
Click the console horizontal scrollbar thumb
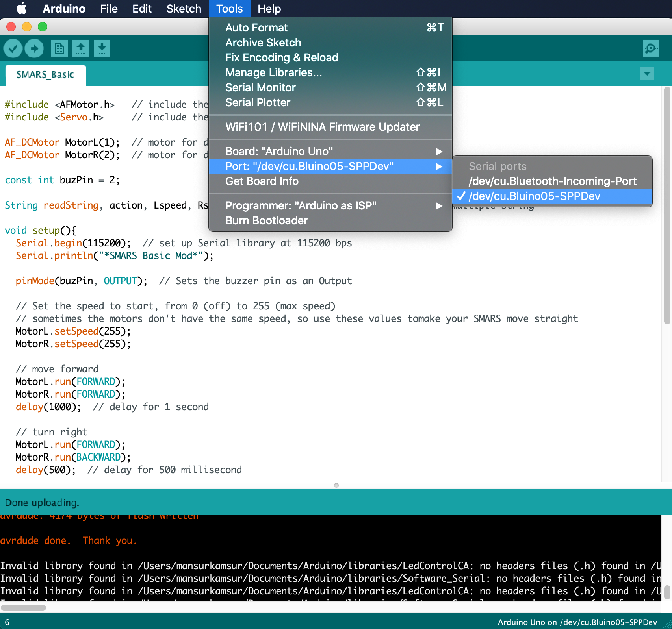[24, 608]
